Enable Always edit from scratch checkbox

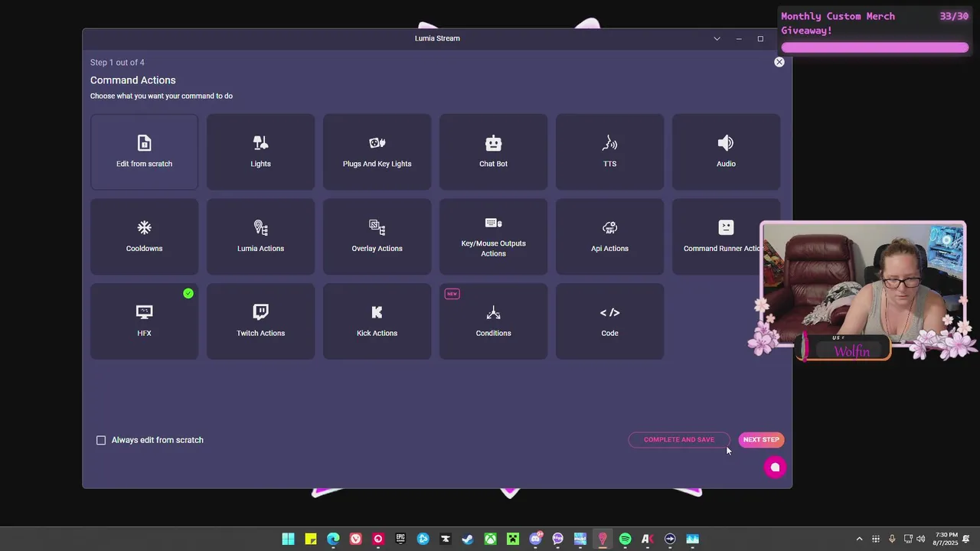coord(101,440)
